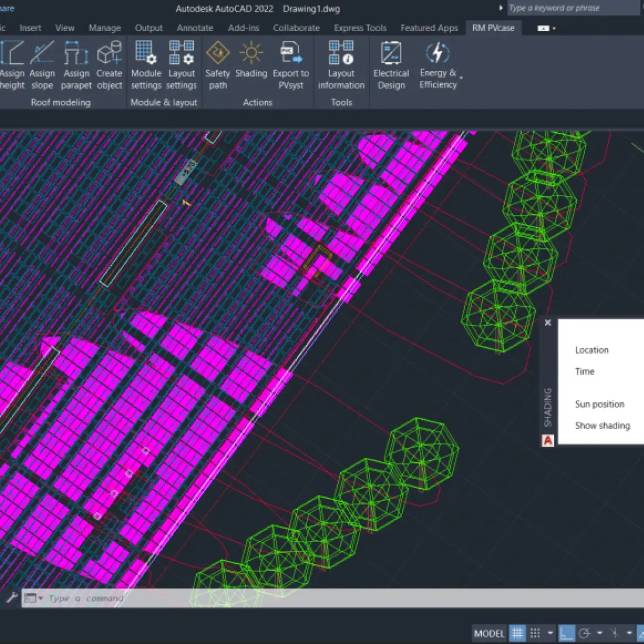Open Layout information tool

(341, 65)
